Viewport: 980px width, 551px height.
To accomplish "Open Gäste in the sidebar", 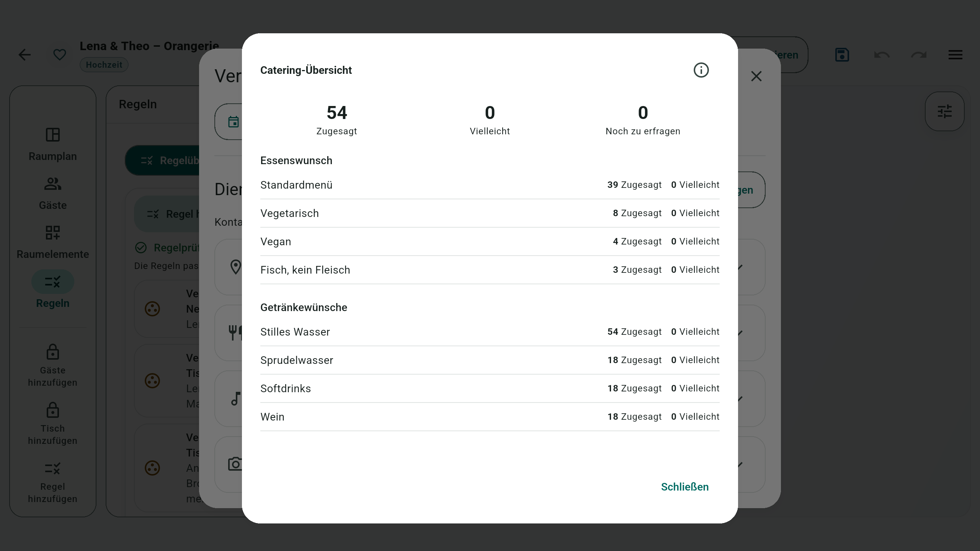I will click(x=53, y=194).
